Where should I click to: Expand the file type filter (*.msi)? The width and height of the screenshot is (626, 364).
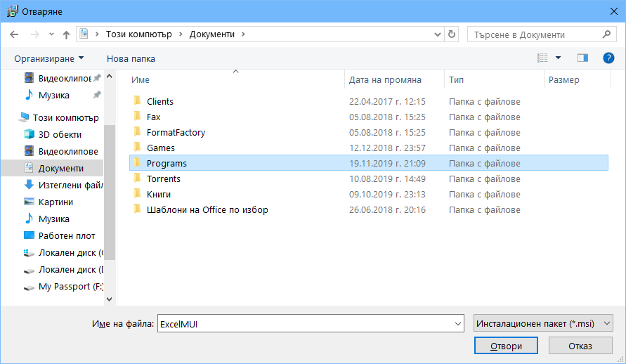point(543,323)
